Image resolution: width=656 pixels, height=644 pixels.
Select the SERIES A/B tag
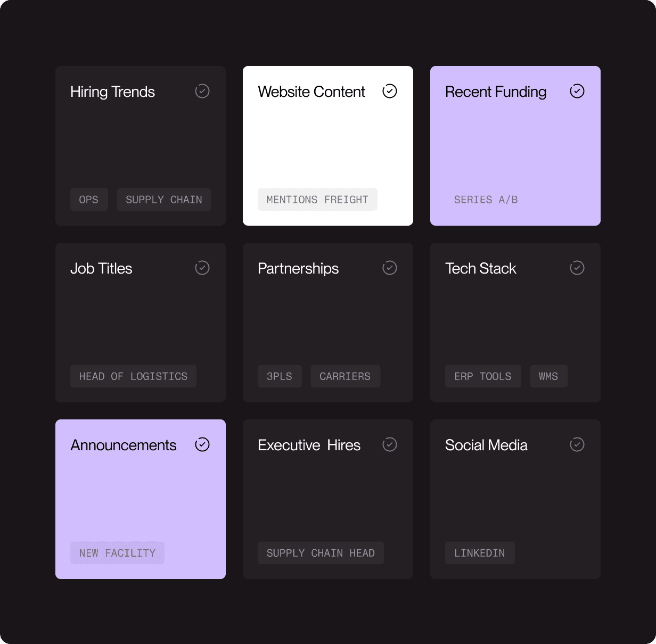[486, 200]
